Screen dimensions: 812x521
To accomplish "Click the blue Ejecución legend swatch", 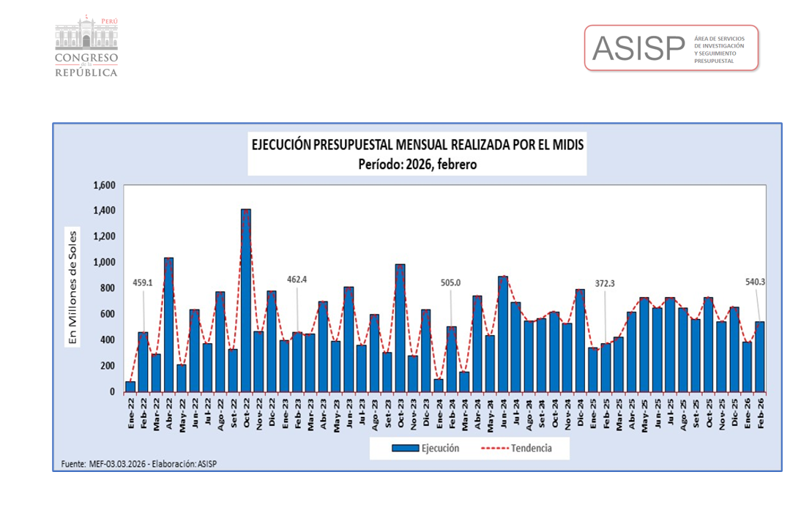I will coord(406,449).
